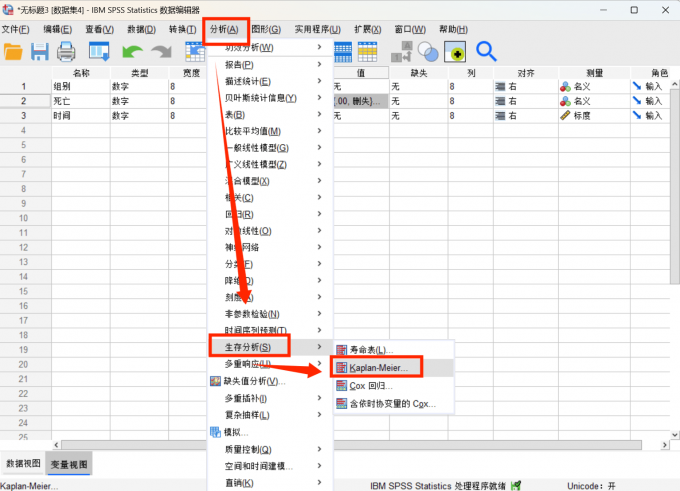Switch to the 变量视图 Variable View tab
This screenshot has height=491, width=680.
(x=69, y=464)
